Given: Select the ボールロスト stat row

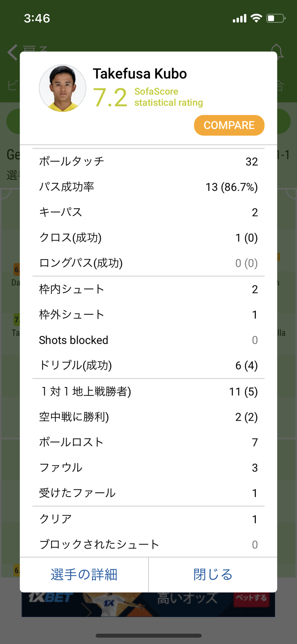Looking at the screenshot, I should [x=148, y=443].
